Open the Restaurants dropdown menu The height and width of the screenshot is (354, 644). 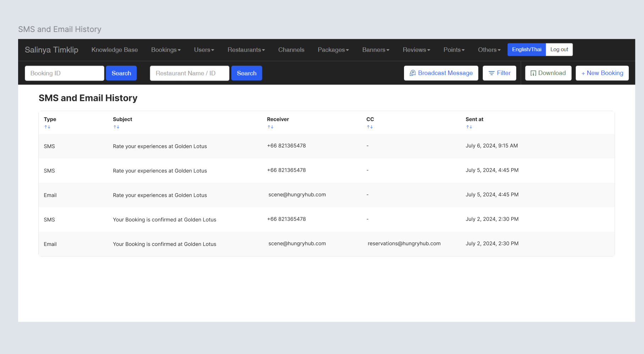point(246,50)
